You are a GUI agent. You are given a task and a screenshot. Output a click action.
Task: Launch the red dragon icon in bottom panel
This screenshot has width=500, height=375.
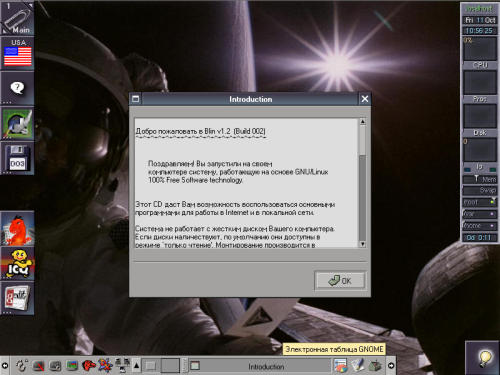coord(89,366)
